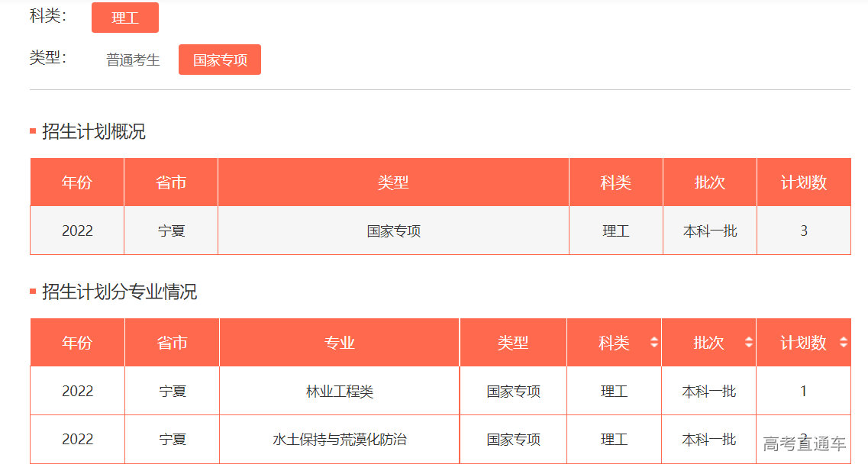Switch to 普通考生 candidate type

pyautogui.click(x=131, y=60)
